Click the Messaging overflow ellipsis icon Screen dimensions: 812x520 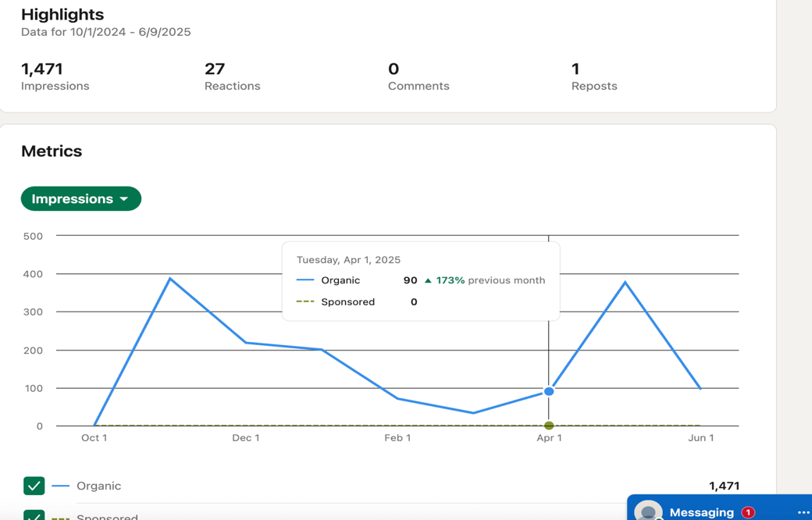(803, 512)
